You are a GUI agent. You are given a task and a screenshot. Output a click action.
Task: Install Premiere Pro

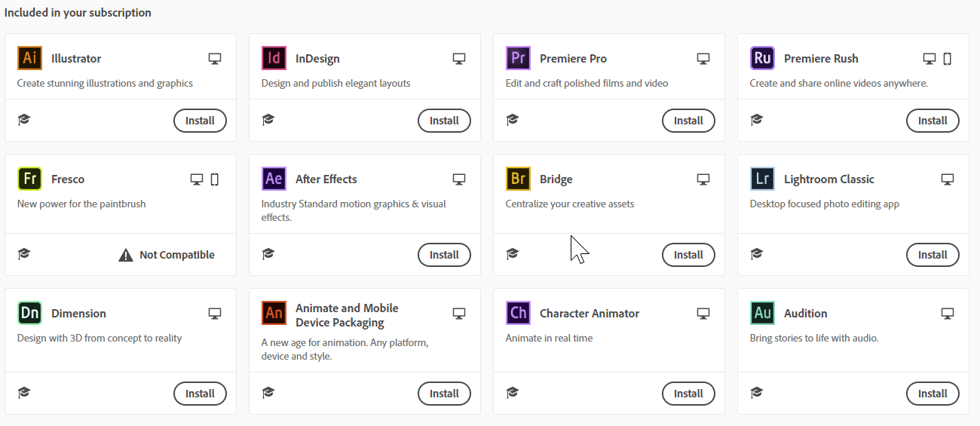688,121
